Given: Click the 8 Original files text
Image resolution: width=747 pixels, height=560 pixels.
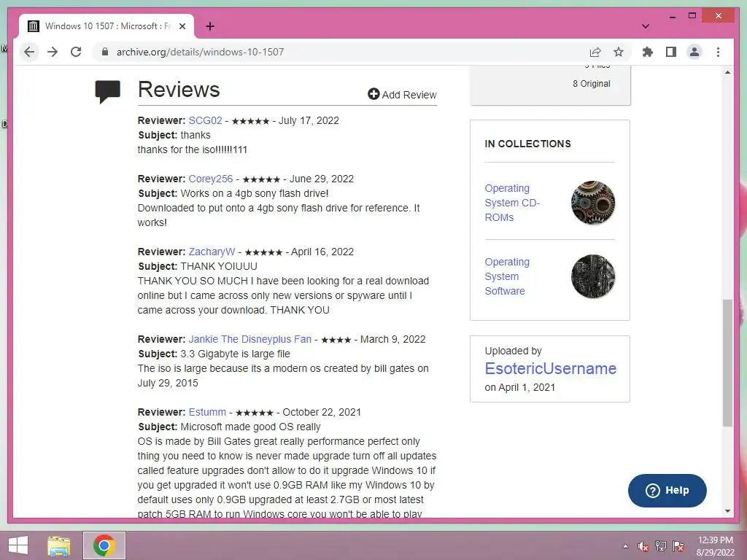Looking at the screenshot, I should (591, 84).
